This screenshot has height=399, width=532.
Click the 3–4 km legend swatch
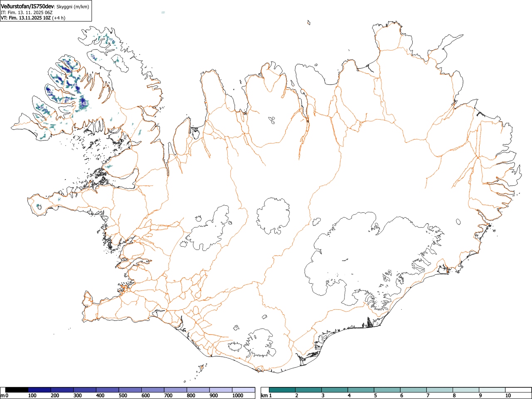pyautogui.click(x=335, y=390)
